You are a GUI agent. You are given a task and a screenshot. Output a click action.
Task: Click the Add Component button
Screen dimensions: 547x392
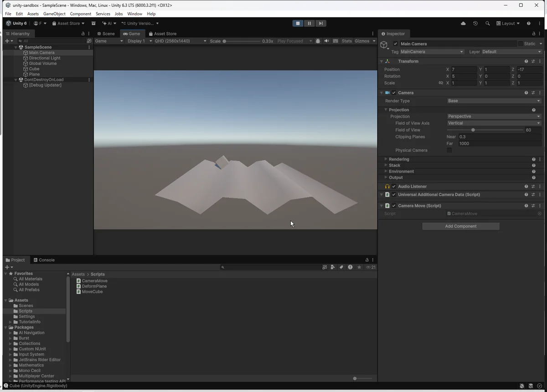460,226
